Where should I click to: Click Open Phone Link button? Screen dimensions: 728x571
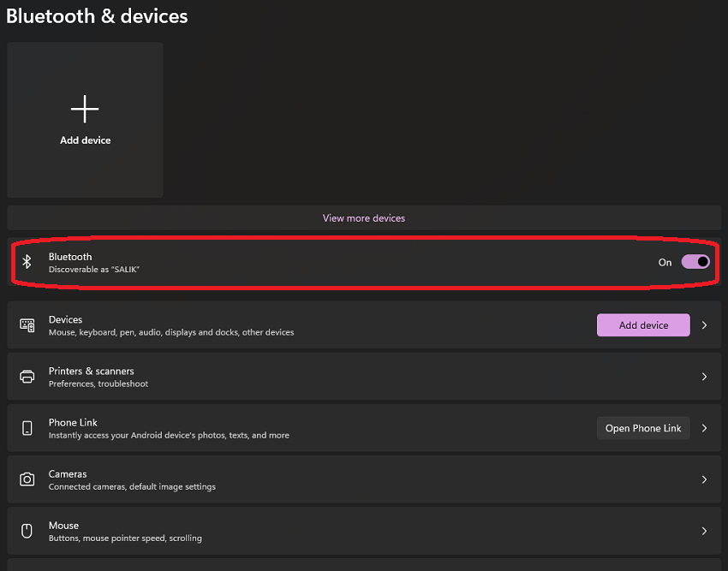643,428
